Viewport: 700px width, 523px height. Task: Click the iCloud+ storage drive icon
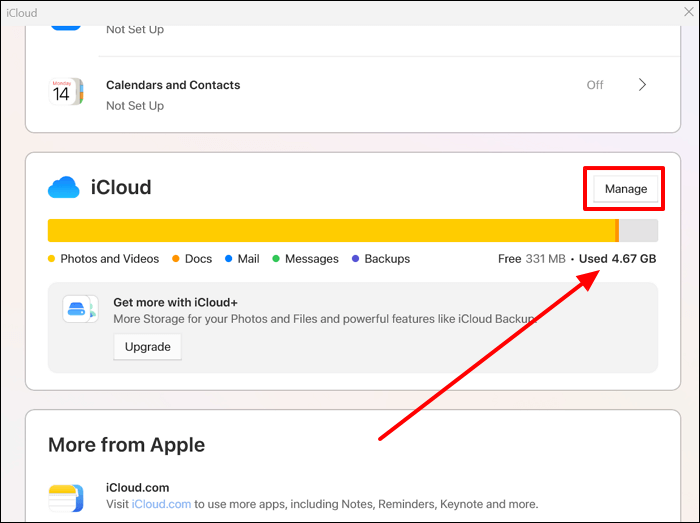80,309
